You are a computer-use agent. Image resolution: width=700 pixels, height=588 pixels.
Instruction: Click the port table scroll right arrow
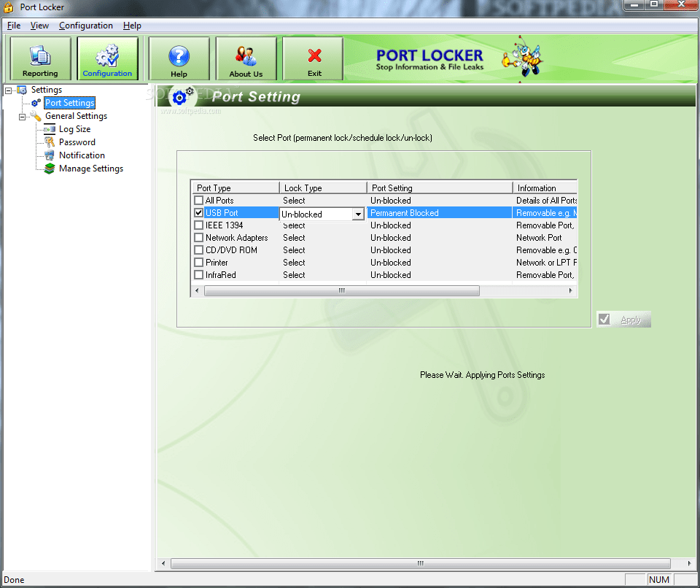570,290
